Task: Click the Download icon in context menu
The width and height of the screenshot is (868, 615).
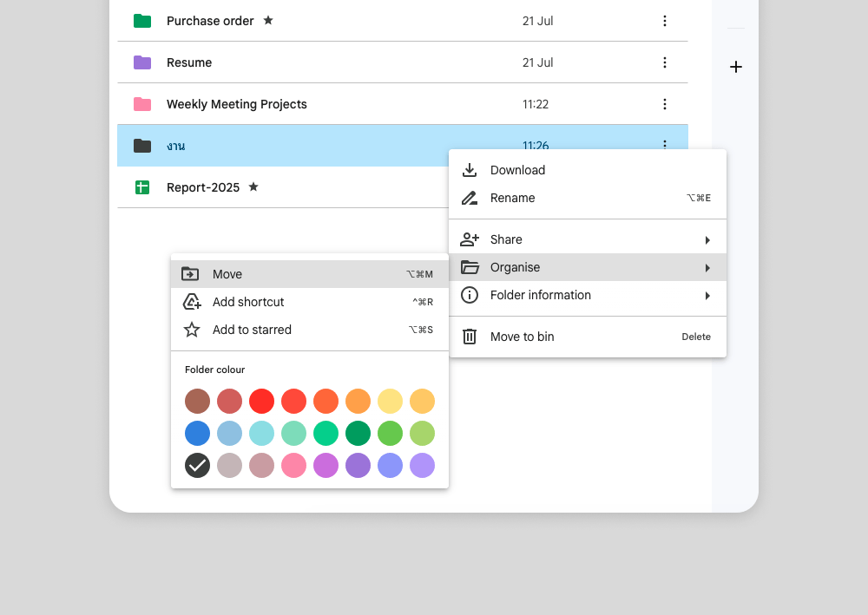Action: tap(470, 170)
